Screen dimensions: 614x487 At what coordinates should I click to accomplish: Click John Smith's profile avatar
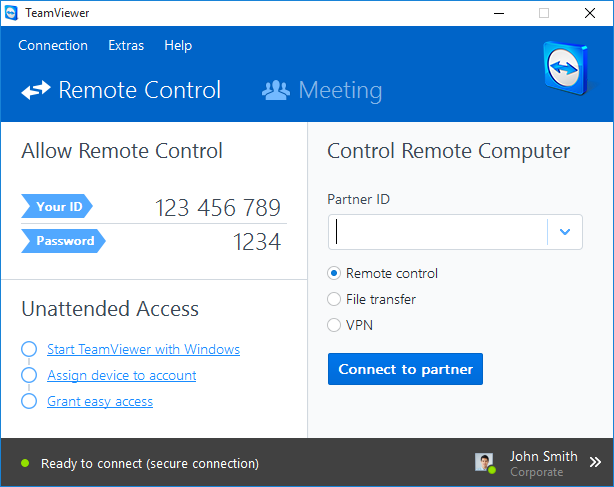pos(484,462)
